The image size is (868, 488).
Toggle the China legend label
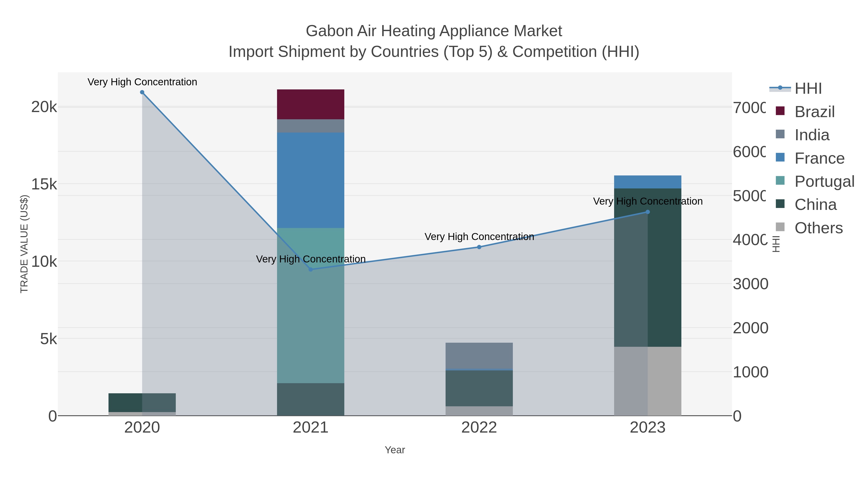(x=816, y=205)
